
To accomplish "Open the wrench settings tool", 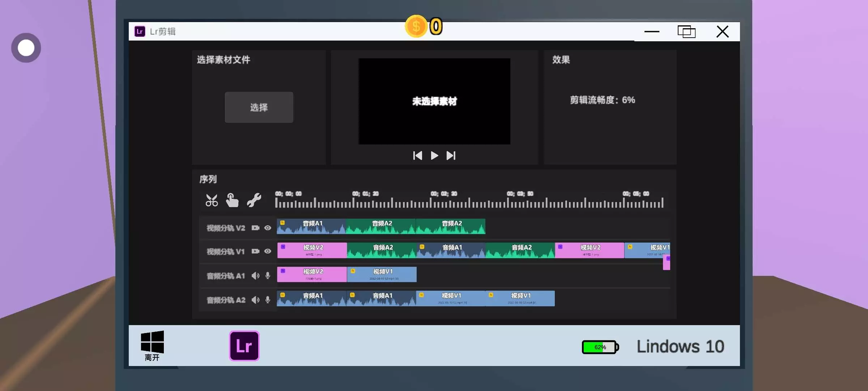I will (254, 200).
